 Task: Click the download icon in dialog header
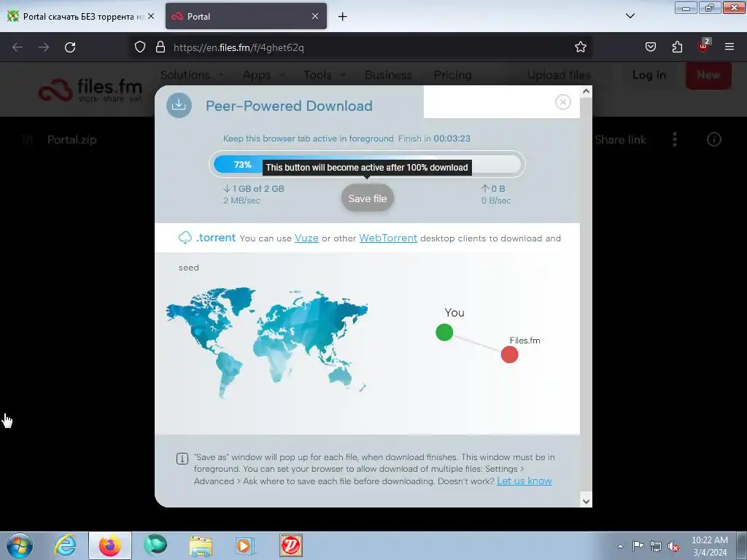(x=179, y=105)
